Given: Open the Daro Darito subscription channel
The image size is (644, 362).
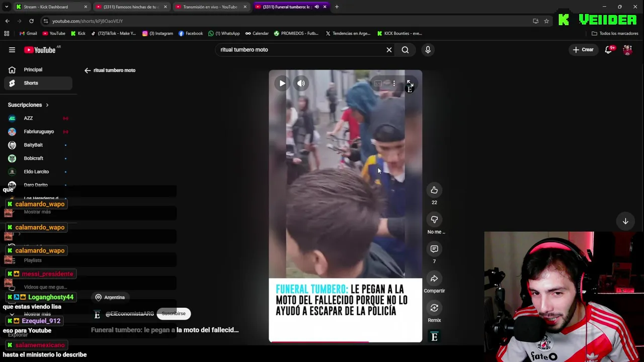Looking at the screenshot, I should pos(38,185).
